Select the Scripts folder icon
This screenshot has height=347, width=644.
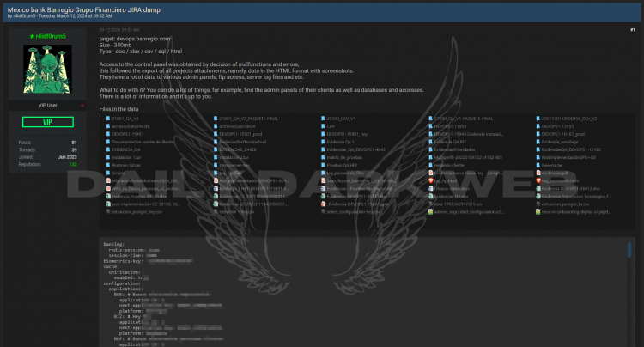(x=108, y=173)
